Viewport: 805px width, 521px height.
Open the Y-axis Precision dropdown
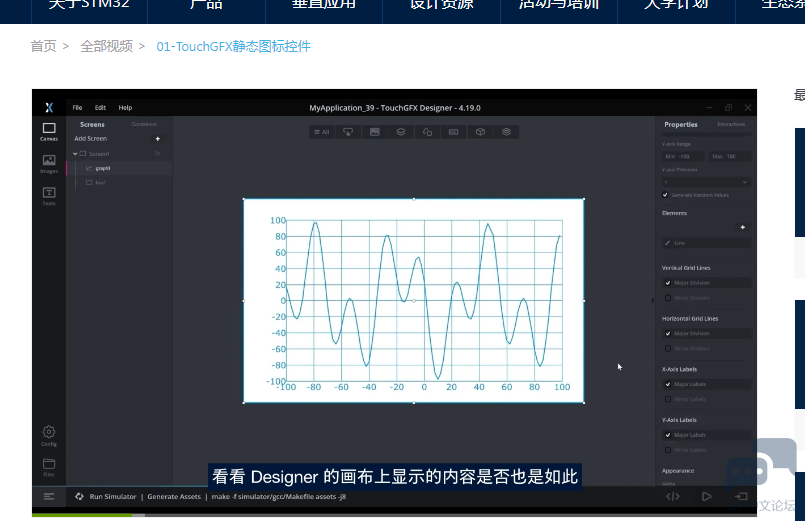pyautogui.click(x=706, y=182)
